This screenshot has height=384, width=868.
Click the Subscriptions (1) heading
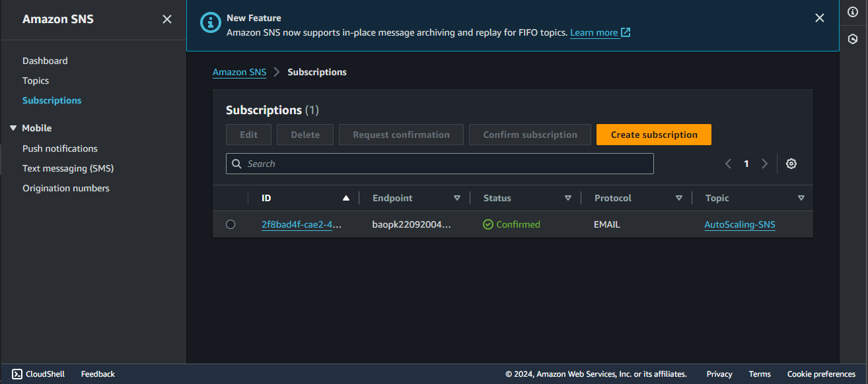(272, 110)
